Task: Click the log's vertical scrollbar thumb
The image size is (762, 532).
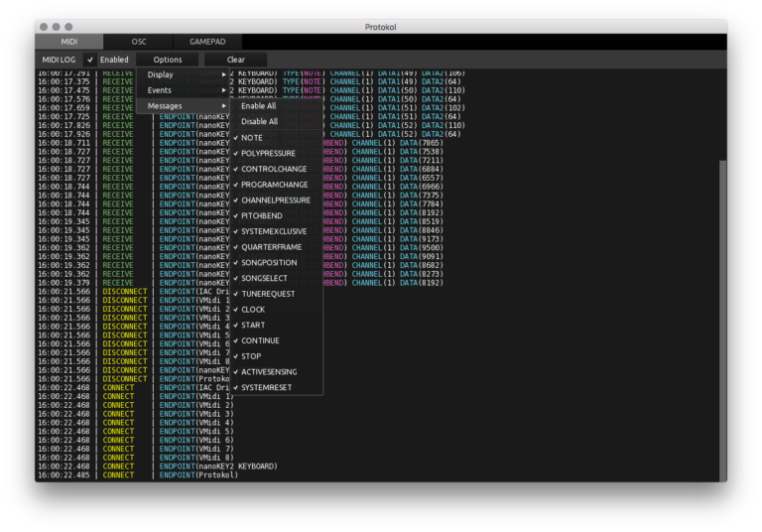Action: [723, 321]
